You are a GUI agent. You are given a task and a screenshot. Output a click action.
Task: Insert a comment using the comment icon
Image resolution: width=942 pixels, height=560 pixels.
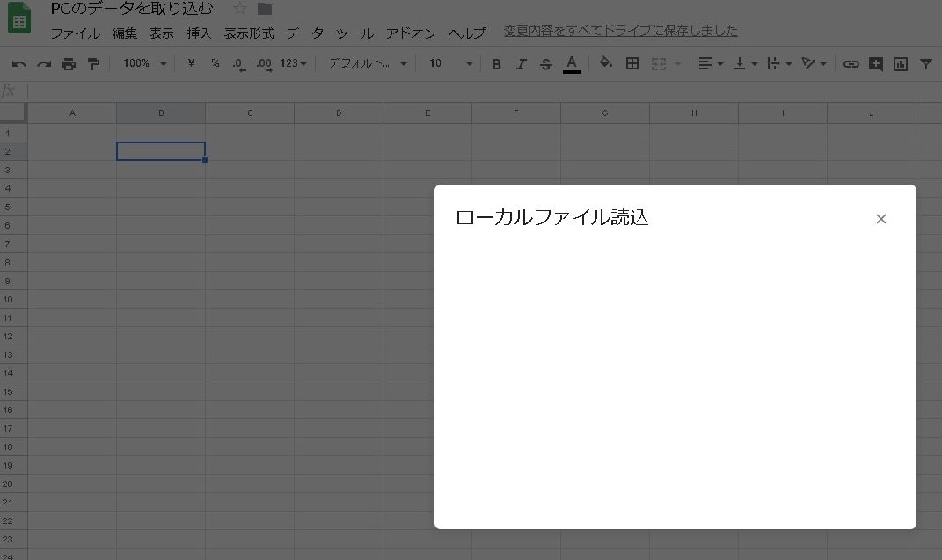pos(874,63)
